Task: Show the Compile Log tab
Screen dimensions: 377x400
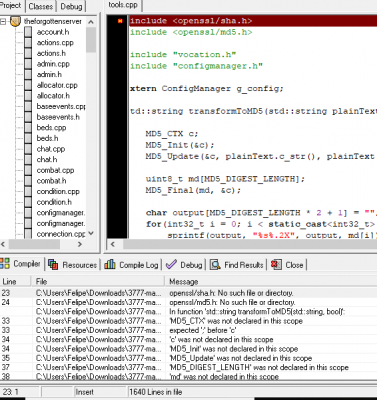Action: (131, 265)
